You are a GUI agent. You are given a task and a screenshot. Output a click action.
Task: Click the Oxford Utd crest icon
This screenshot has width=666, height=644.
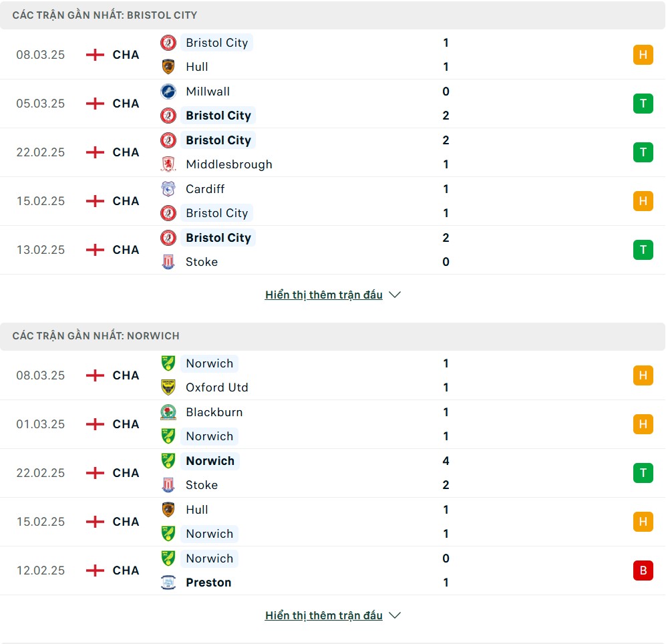[x=168, y=387]
